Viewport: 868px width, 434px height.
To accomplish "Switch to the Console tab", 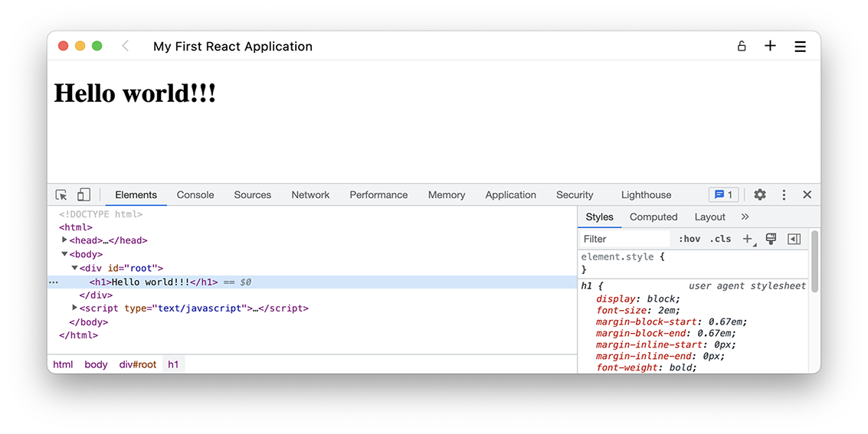I will click(x=195, y=195).
